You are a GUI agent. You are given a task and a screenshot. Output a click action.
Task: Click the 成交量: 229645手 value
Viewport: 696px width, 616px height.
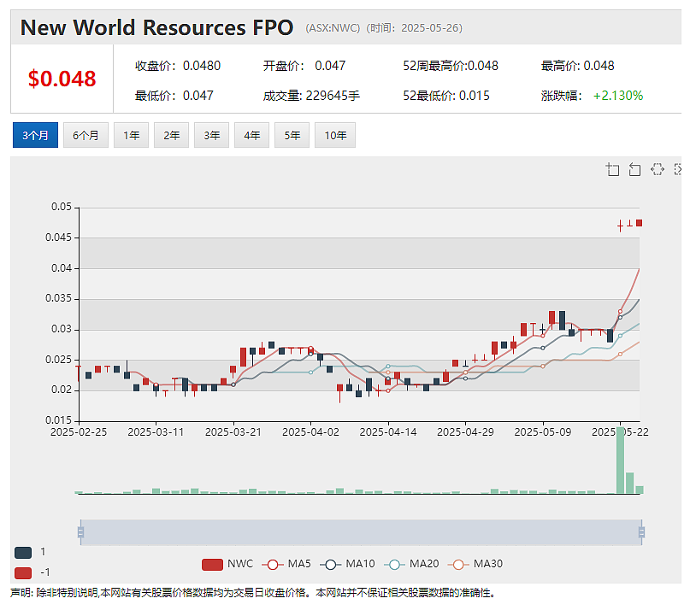click(311, 96)
